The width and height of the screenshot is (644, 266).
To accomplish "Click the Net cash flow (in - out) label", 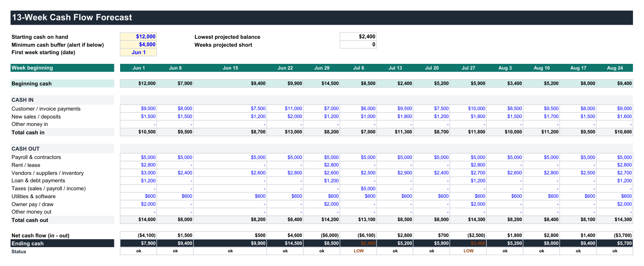I will click(x=40, y=236).
